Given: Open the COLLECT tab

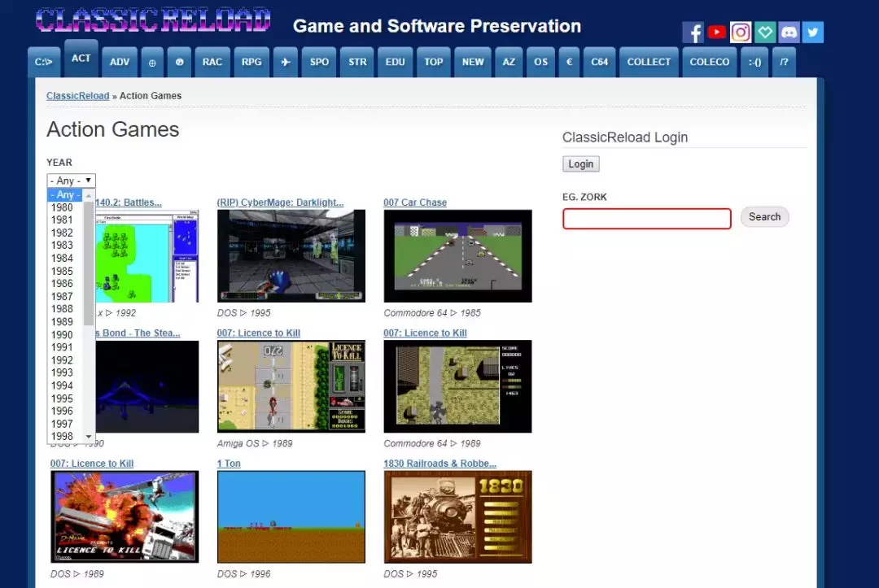Looking at the screenshot, I should 649,62.
